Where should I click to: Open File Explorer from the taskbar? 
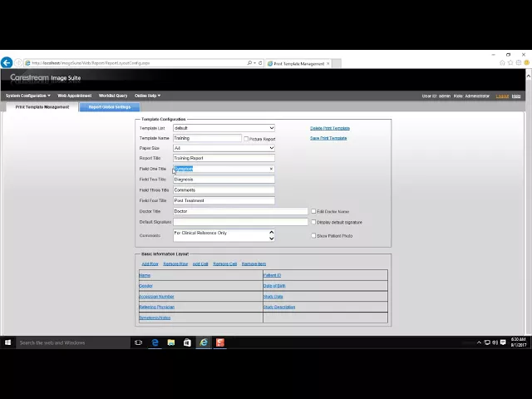[171, 342]
